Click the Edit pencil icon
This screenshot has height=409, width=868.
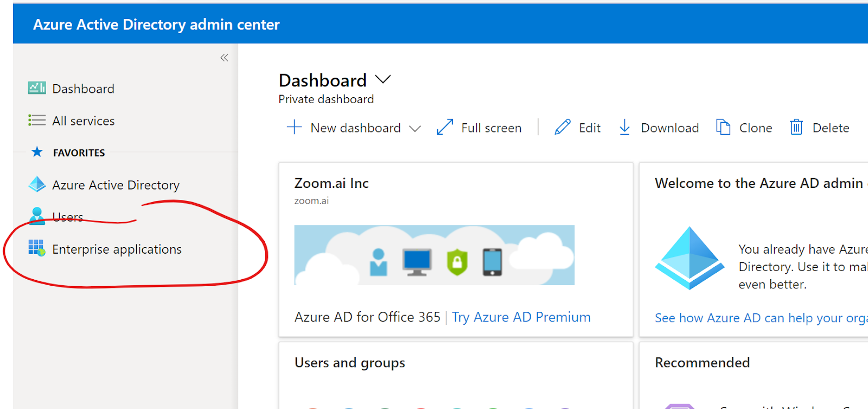tap(563, 127)
